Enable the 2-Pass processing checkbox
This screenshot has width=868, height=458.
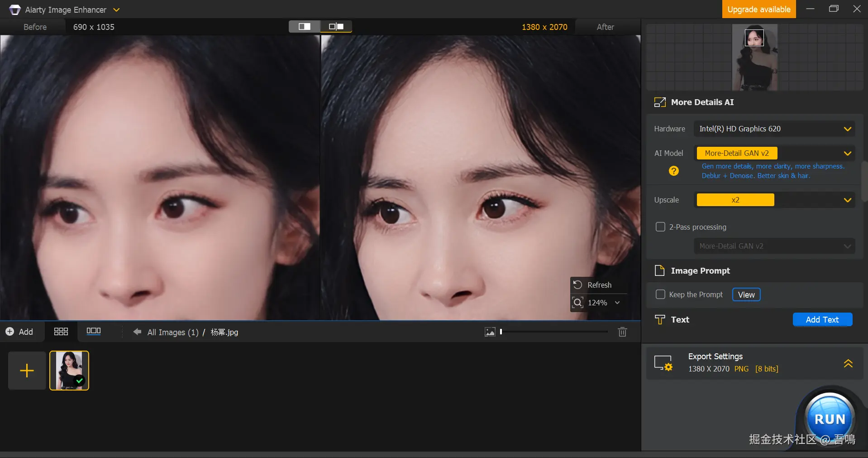pos(661,227)
